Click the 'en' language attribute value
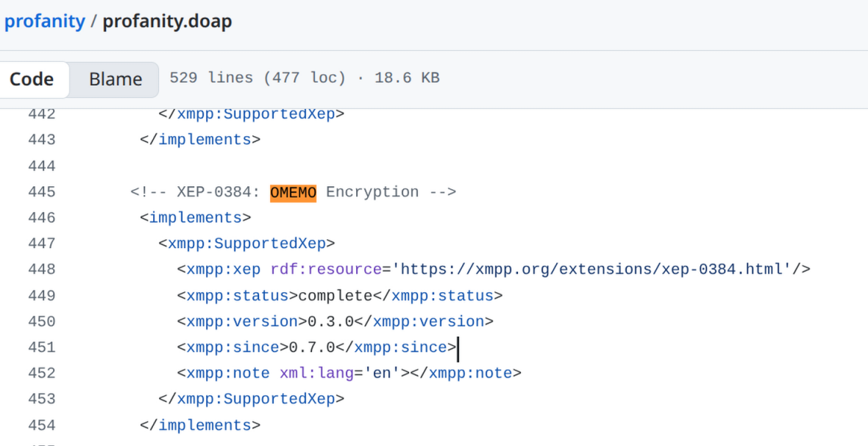This screenshot has width=868, height=446. 382,373
